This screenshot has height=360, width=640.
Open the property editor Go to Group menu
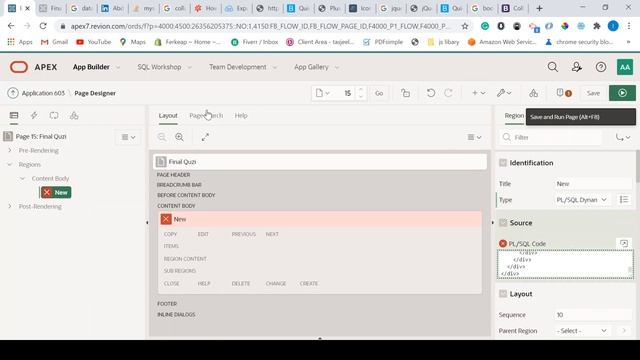click(623, 137)
